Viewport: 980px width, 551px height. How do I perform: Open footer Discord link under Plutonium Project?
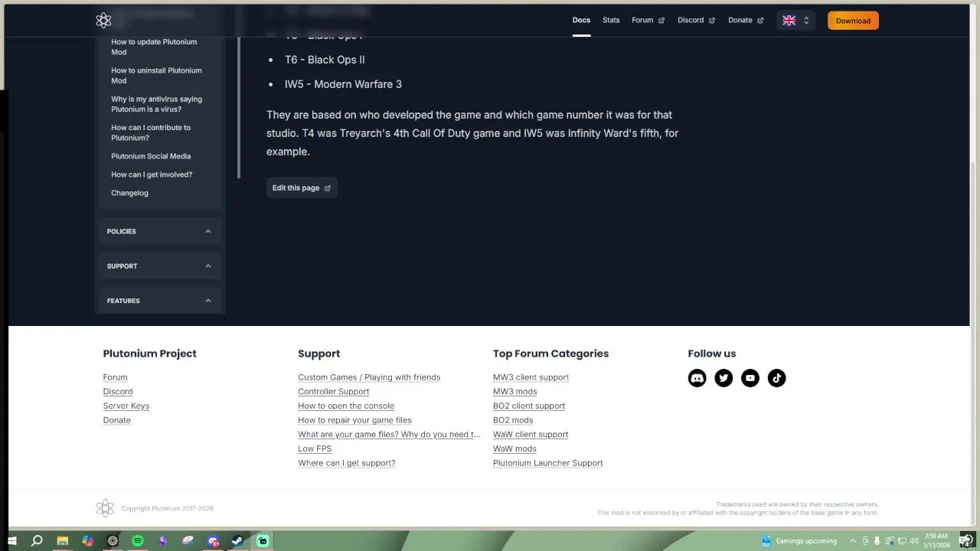(117, 392)
